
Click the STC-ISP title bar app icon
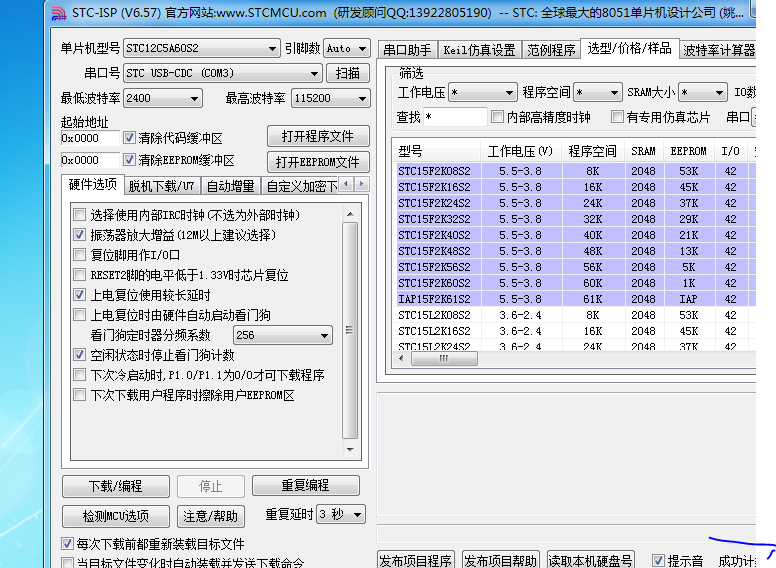[58, 12]
